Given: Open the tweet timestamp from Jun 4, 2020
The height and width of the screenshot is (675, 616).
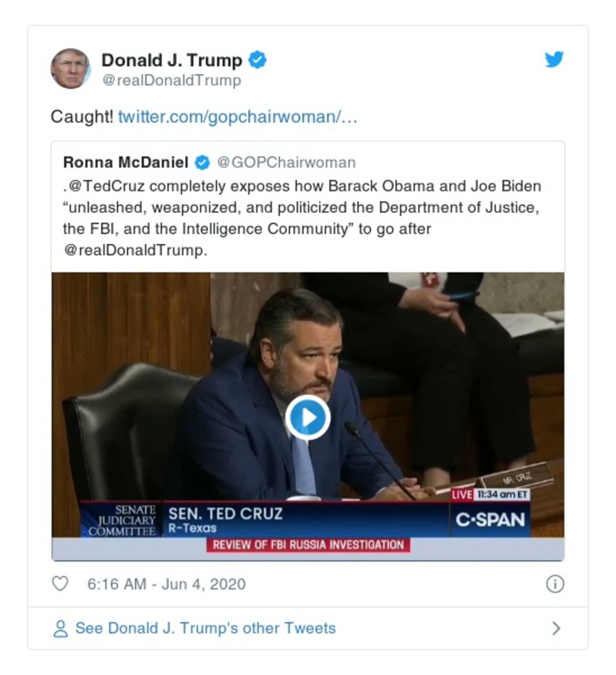Looking at the screenshot, I should click(140, 585).
